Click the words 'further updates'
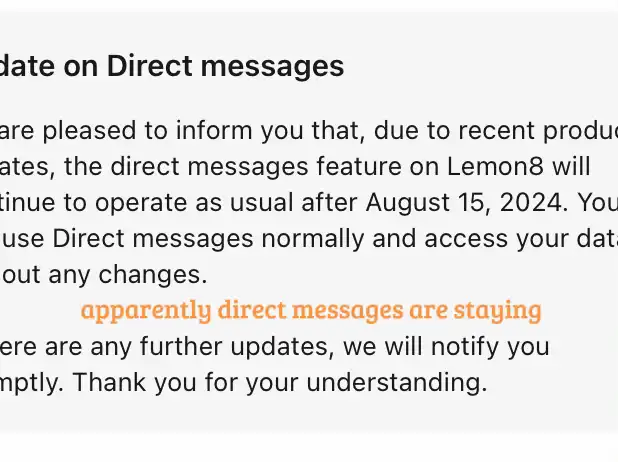The image size is (618, 462). point(236,347)
